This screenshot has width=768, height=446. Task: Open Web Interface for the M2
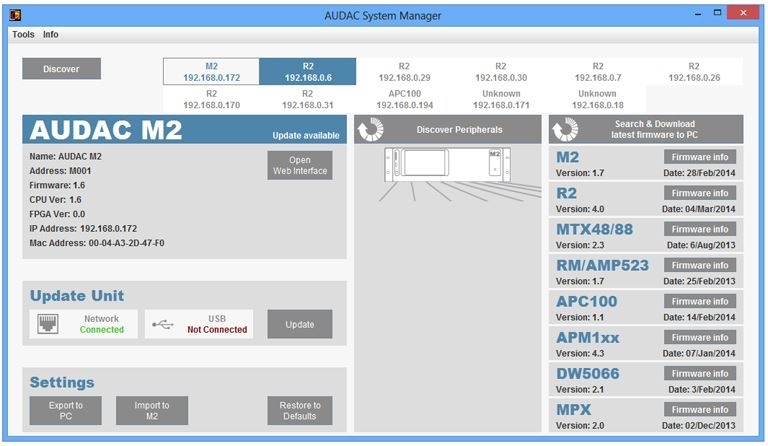click(300, 165)
